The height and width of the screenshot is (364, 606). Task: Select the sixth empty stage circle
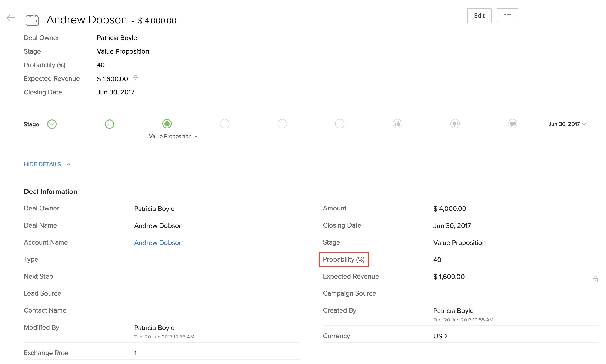click(339, 124)
